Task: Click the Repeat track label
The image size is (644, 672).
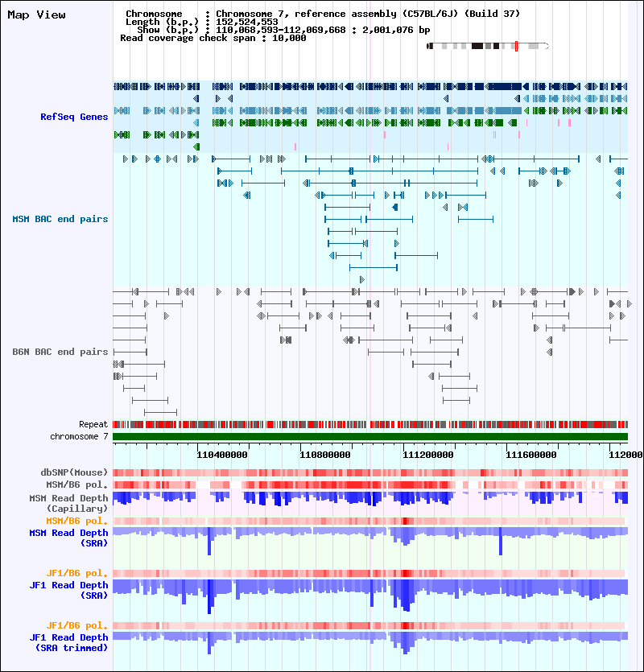Action: pos(93,424)
